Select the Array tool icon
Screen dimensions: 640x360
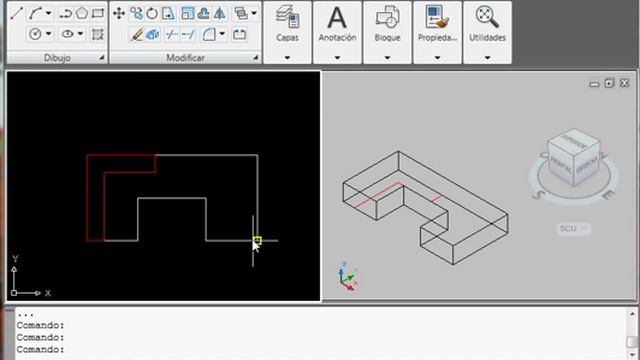click(241, 13)
